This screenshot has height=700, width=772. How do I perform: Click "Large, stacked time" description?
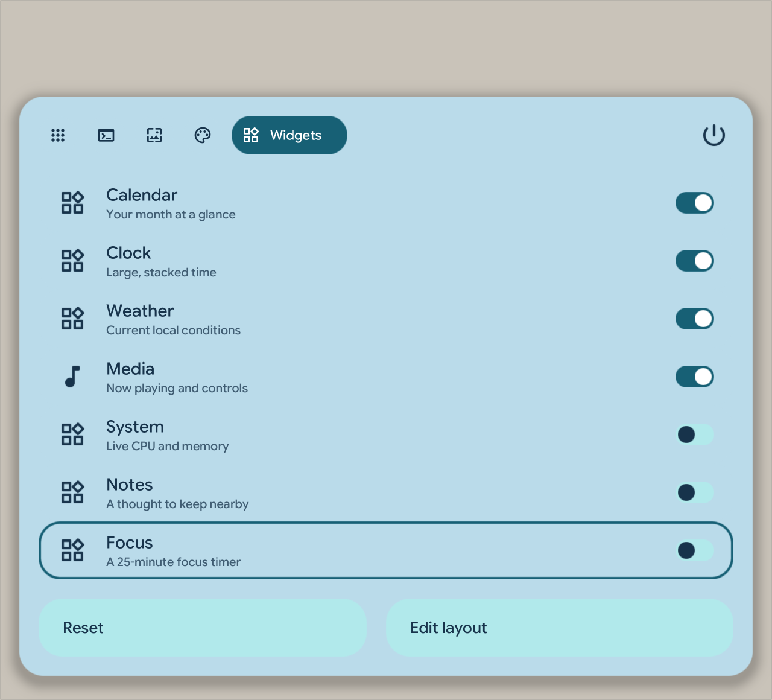coord(161,272)
